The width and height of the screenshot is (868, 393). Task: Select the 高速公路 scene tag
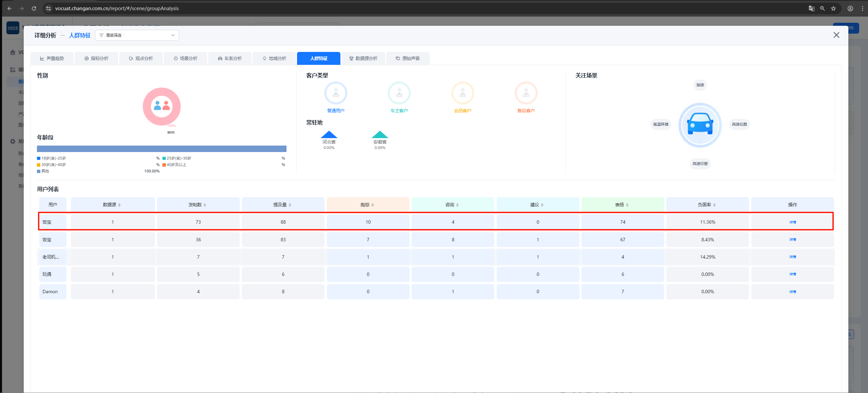[739, 124]
